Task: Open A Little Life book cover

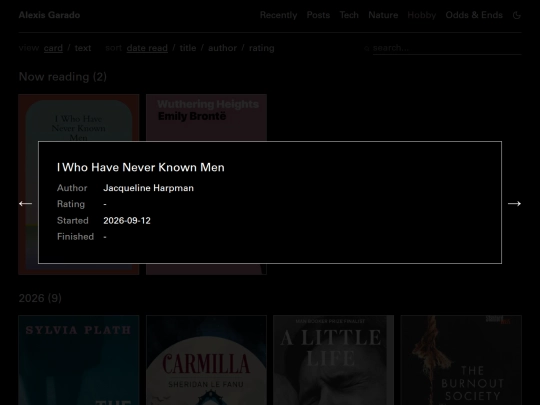Action: 333,360
